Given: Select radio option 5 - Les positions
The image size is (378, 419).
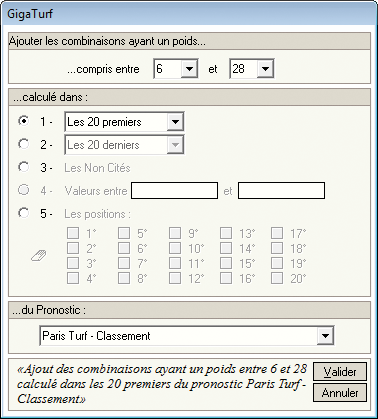Looking at the screenshot, I should 24,213.
